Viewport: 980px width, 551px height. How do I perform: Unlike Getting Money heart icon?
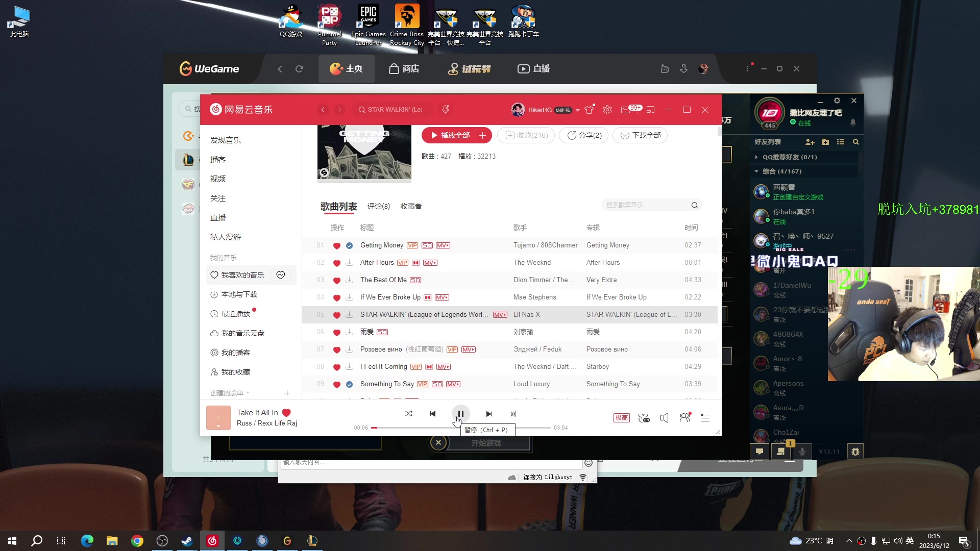[x=336, y=245]
